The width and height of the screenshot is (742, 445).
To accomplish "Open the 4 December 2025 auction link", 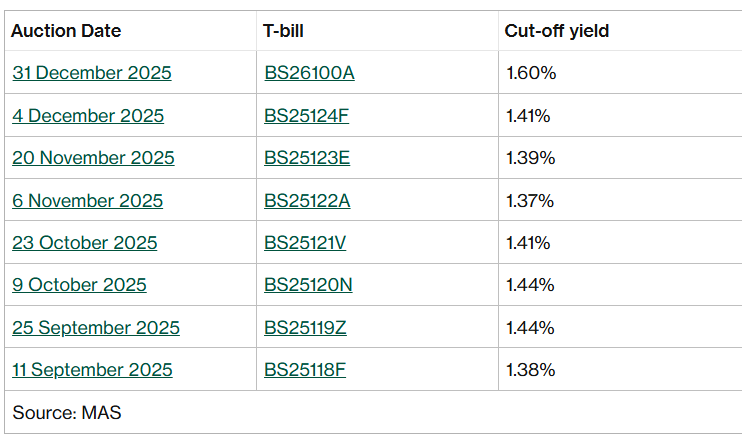I will 88,116.
